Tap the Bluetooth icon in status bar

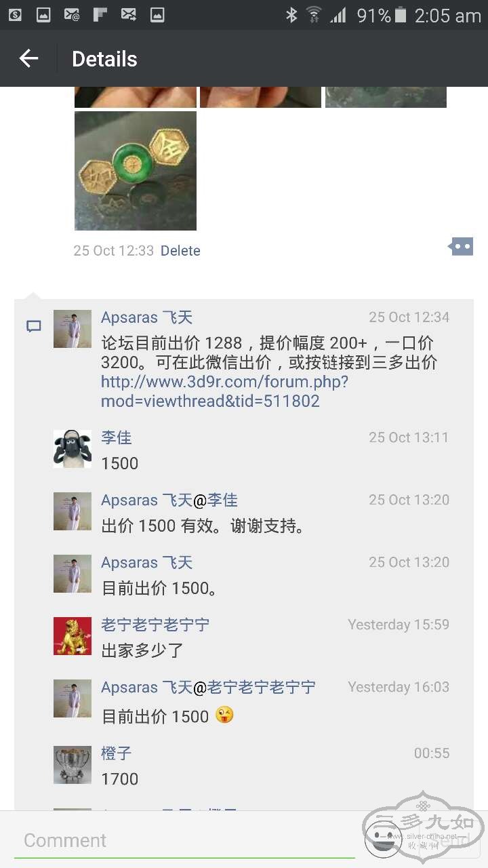point(291,15)
